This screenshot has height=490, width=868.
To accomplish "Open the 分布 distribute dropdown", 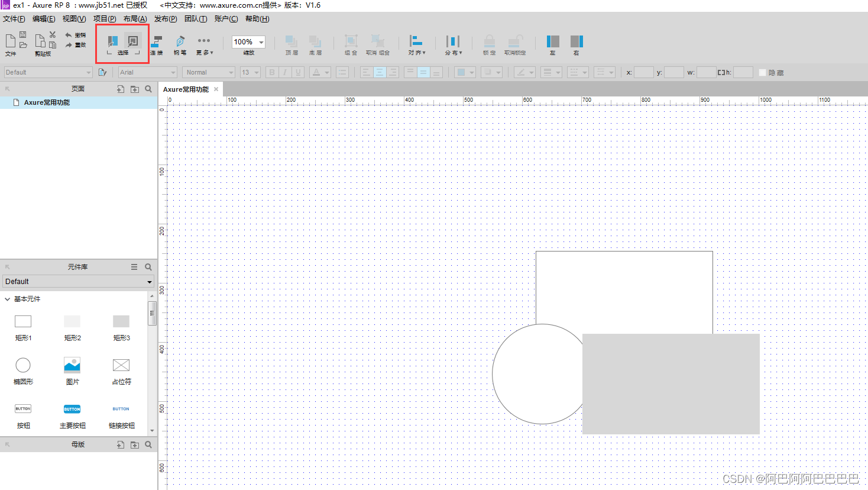I will 453,45.
